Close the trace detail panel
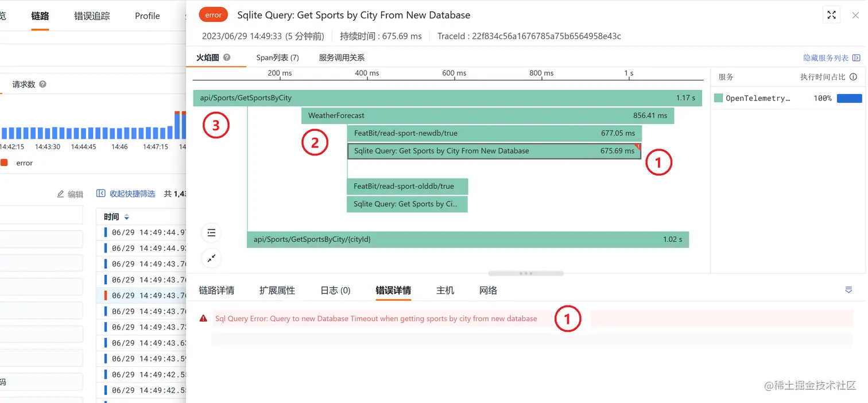Screen dimensions: 868x403 tap(855, 15)
